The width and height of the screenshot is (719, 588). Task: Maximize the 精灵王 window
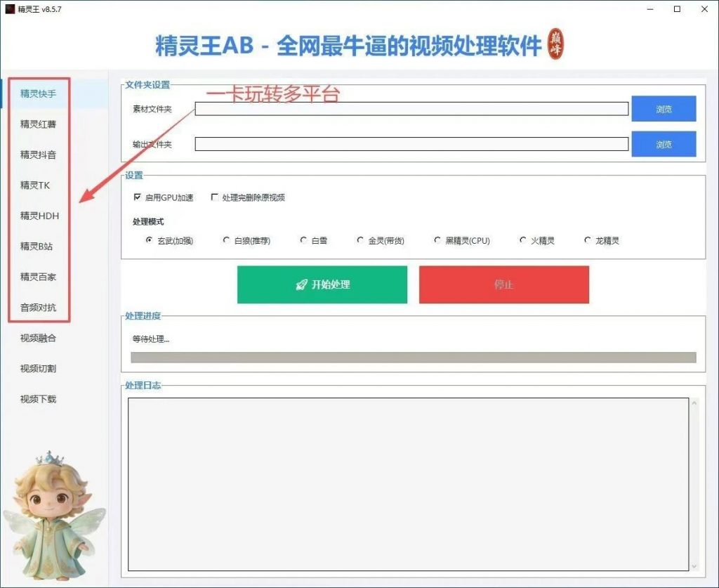[x=677, y=9]
